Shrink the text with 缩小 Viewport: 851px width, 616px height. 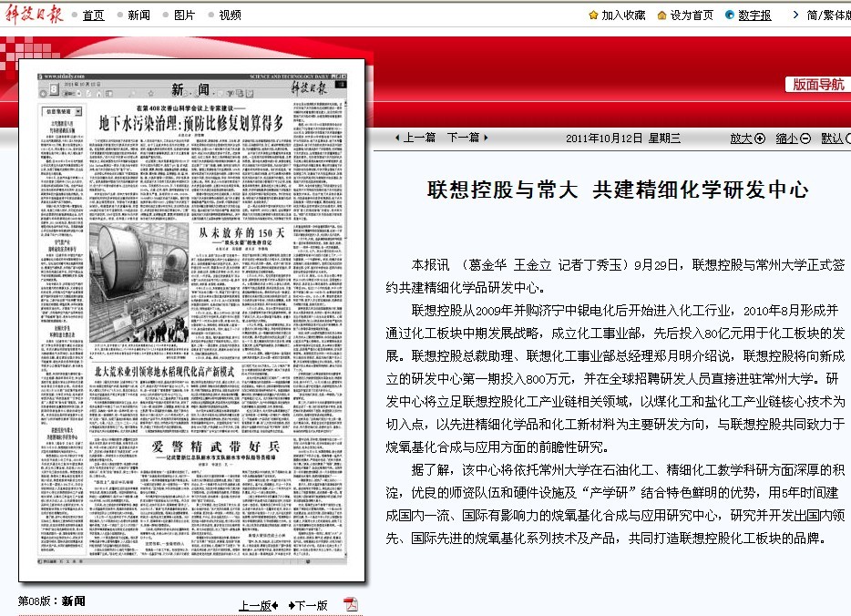point(787,139)
